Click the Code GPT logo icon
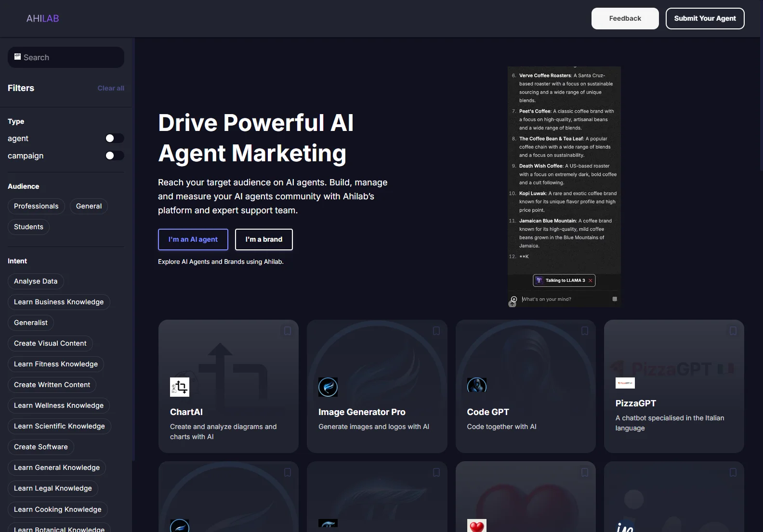 click(x=477, y=385)
